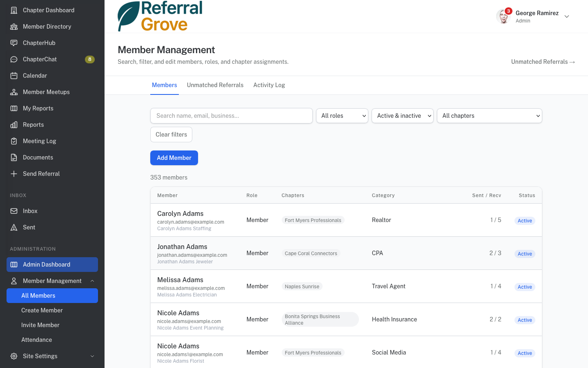Collapse the Member Management sidebar section
Screen dimensions: 588x368
92,281
